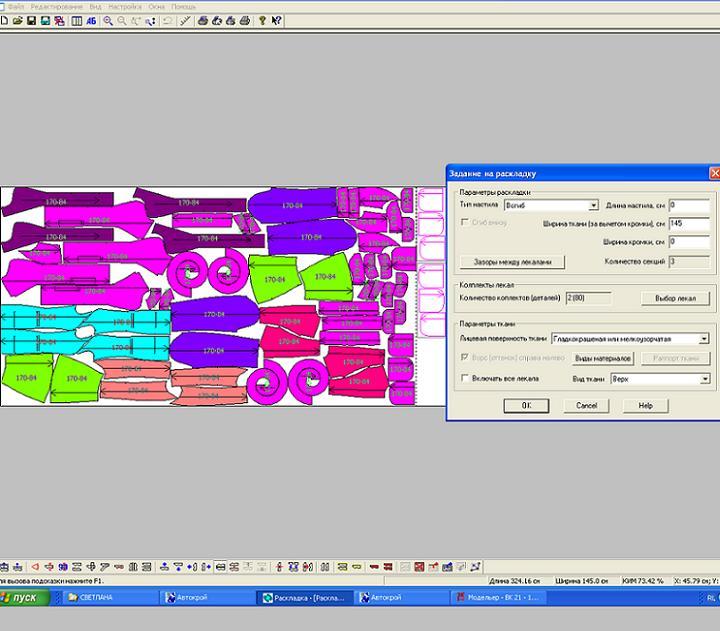Toggle the 'Включать все лекала' checkbox

click(463, 379)
